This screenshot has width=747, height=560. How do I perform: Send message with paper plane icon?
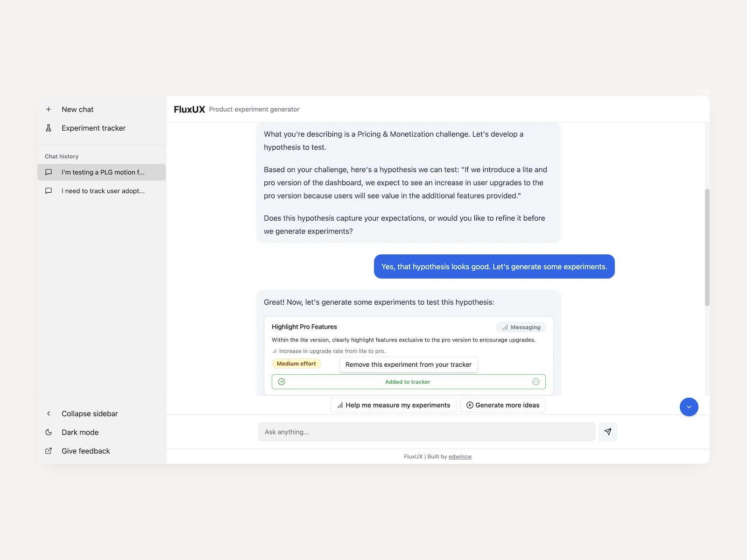coord(608,432)
